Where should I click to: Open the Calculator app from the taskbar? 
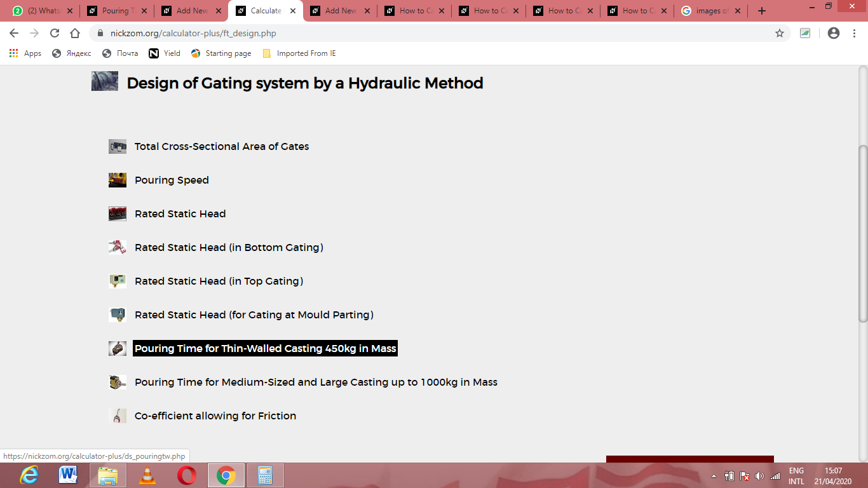(x=266, y=475)
